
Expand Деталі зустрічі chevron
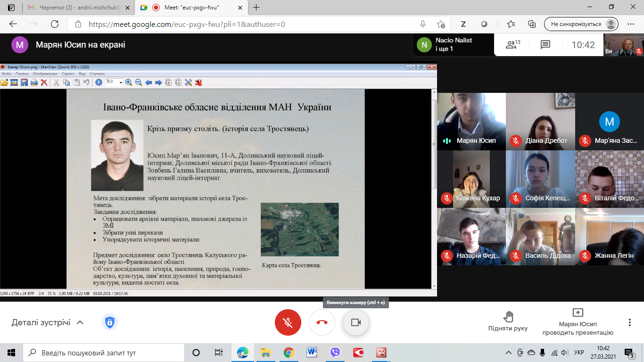[x=80, y=322]
